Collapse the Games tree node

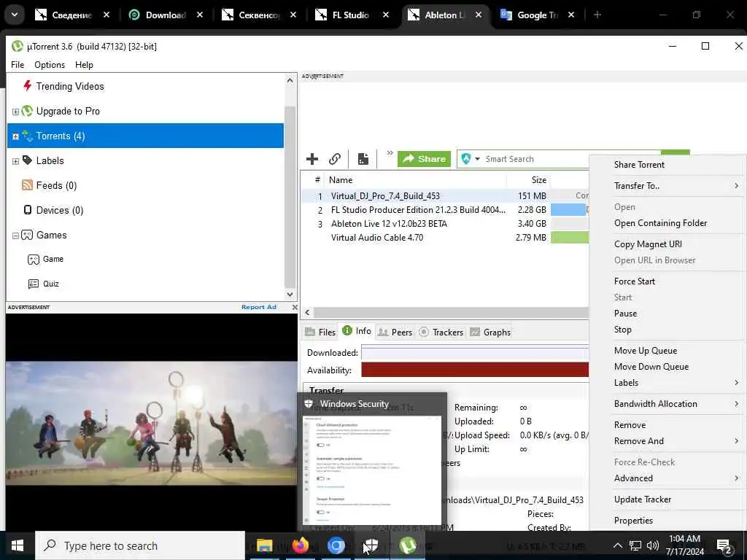pos(15,236)
